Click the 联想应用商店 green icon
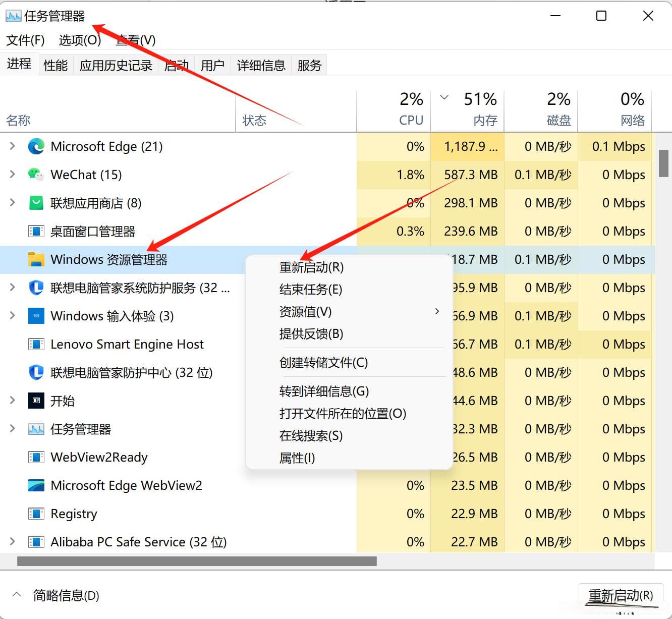Image resolution: width=672 pixels, height=619 pixels. pyautogui.click(x=36, y=203)
